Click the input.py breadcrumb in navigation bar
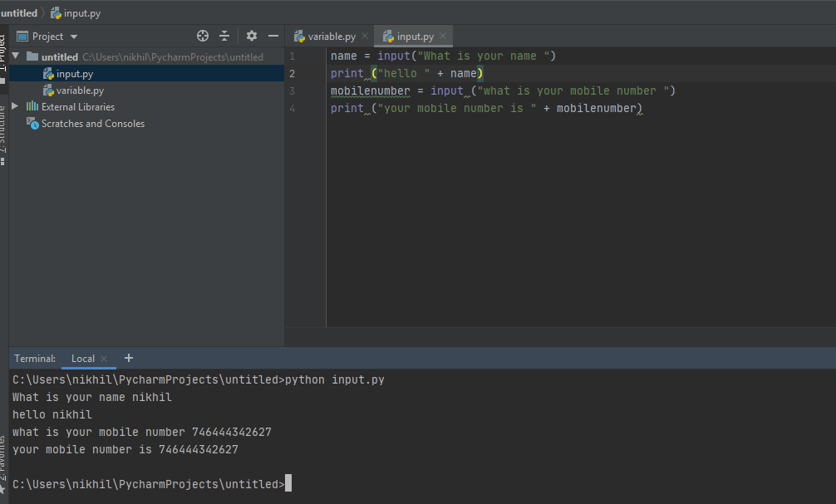836x504 pixels. [x=75, y=12]
